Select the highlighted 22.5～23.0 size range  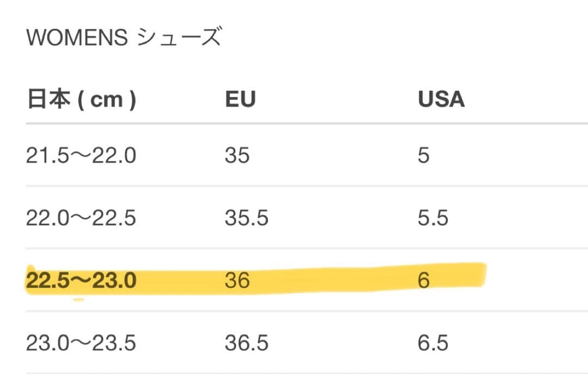click(81, 281)
